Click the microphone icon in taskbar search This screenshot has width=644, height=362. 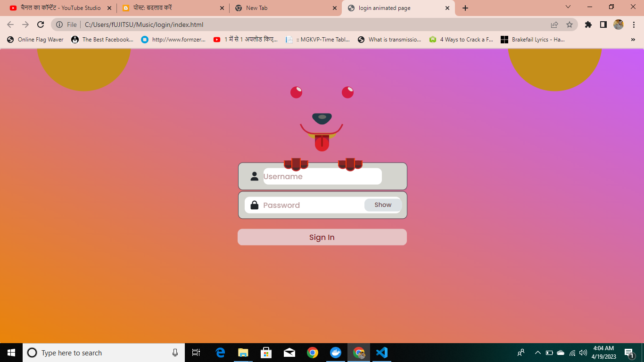[x=175, y=353]
